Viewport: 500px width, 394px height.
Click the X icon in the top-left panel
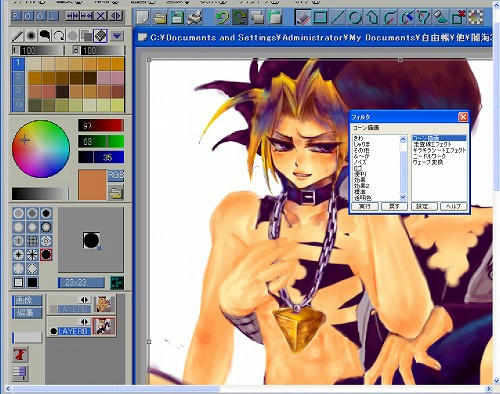pyautogui.click(x=101, y=16)
